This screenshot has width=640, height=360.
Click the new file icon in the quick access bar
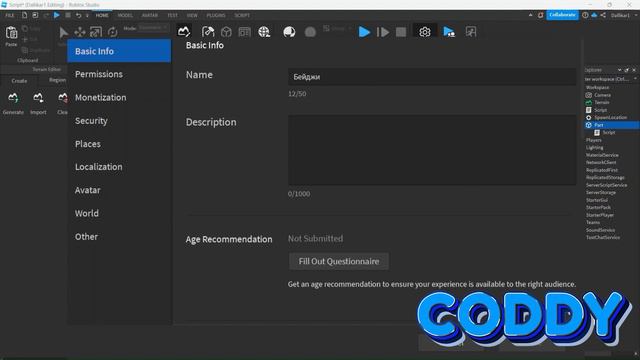coord(24,15)
